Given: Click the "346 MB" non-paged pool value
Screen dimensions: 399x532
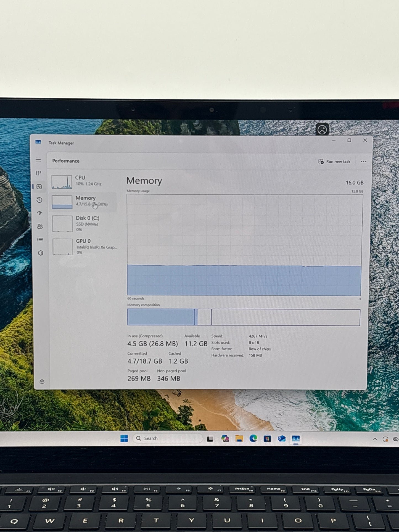Looking at the screenshot, I should 169,379.
